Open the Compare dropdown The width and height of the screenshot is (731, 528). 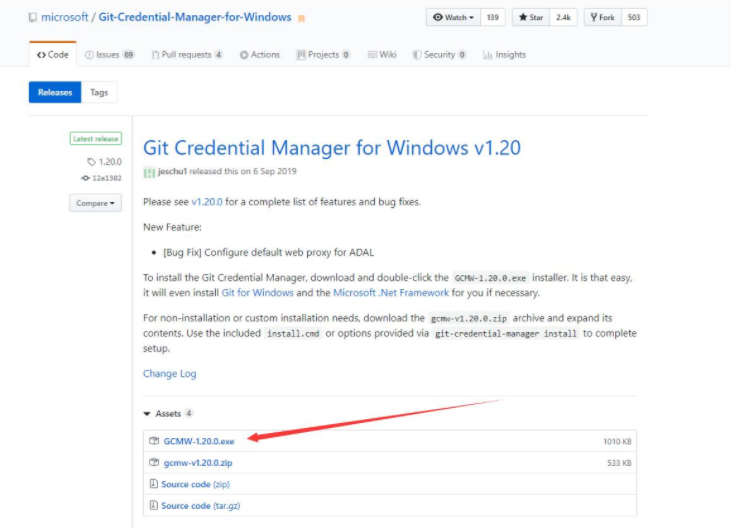(x=96, y=203)
